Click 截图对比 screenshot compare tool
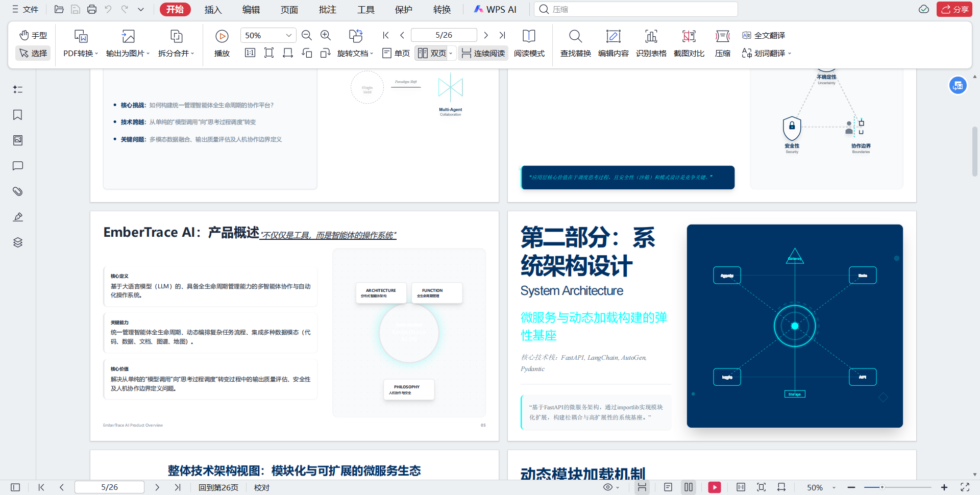 [689, 43]
